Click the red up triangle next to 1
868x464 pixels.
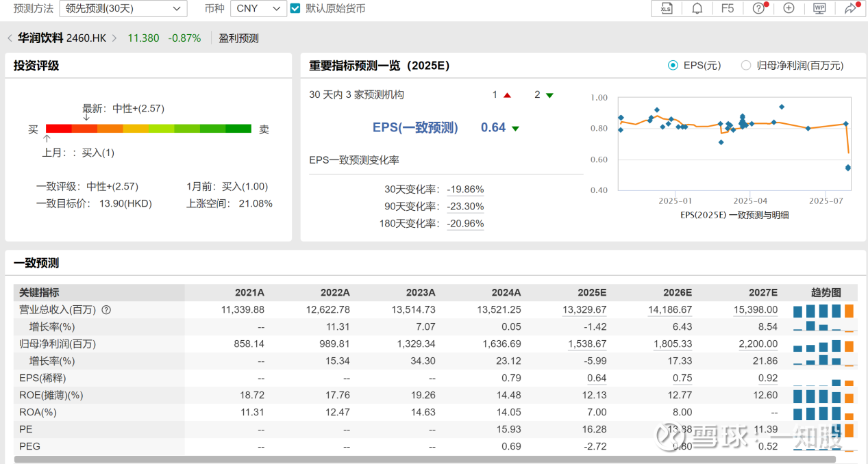(x=507, y=95)
